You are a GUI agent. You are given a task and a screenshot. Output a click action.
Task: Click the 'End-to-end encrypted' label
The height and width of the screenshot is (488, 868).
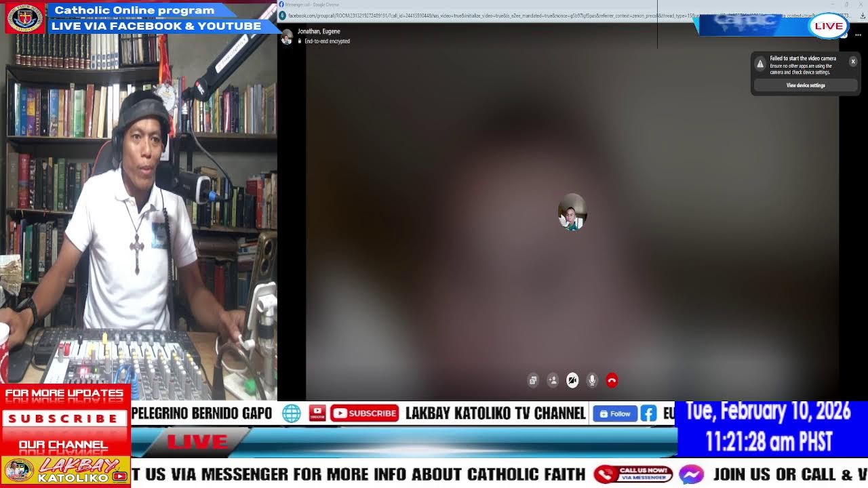pos(327,41)
